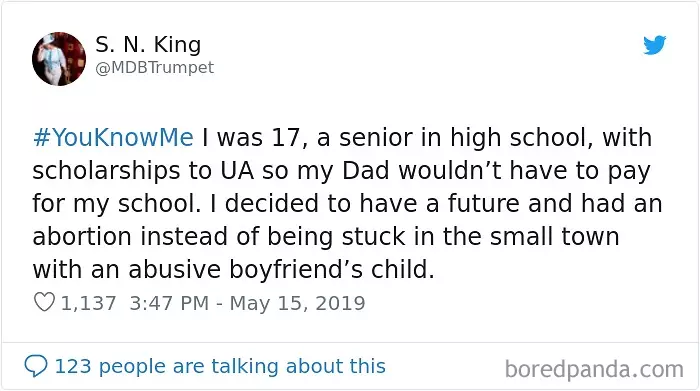Click the line 'with an abusive boyfriend's child'

tap(233, 270)
